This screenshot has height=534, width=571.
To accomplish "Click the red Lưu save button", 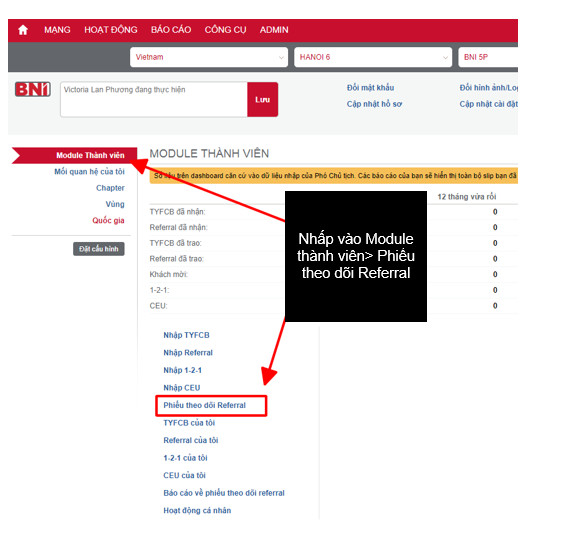I will coord(263,99).
